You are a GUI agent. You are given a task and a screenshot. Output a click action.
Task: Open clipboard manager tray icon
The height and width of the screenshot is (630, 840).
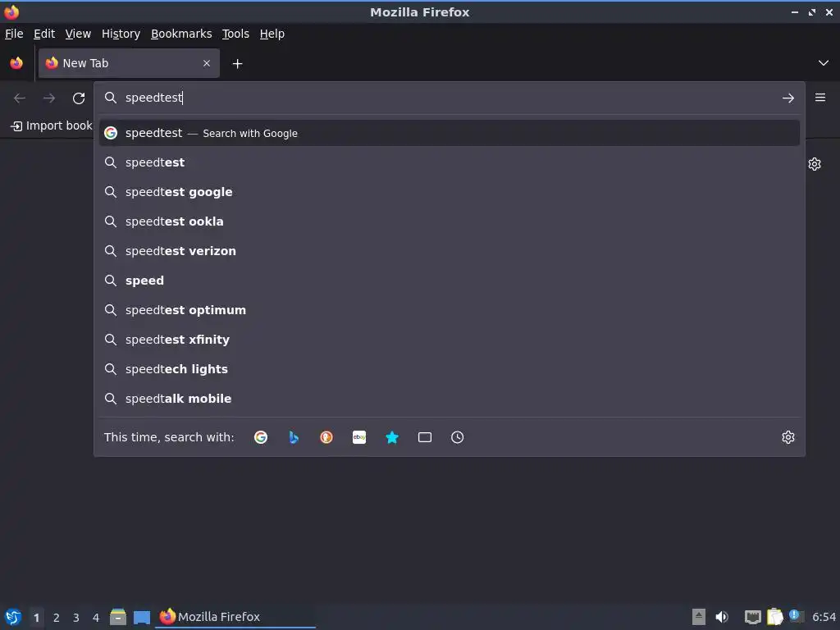[x=774, y=617]
